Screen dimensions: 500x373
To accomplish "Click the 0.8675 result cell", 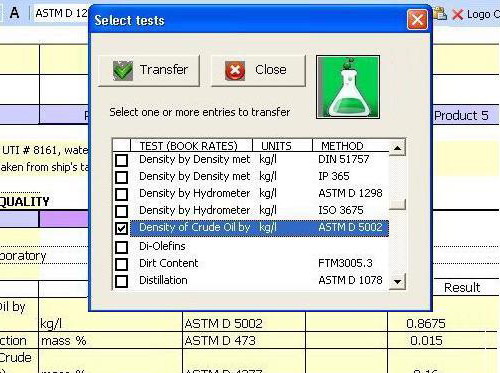I will coord(426,323).
